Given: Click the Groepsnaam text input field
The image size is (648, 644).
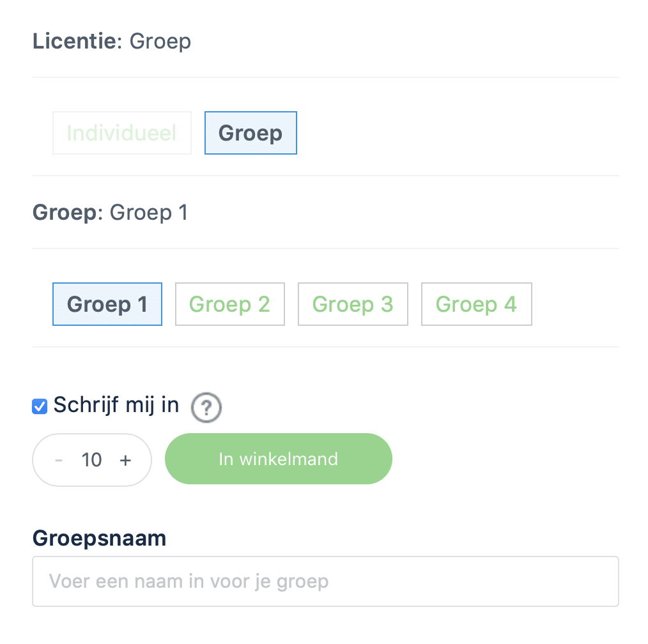Looking at the screenshot, I should (x=326, y=581).
